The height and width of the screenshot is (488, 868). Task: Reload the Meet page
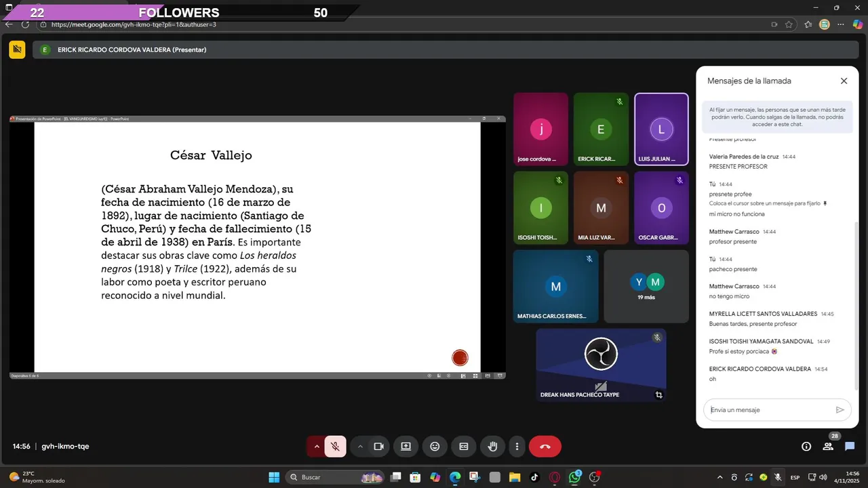point(25,24)
